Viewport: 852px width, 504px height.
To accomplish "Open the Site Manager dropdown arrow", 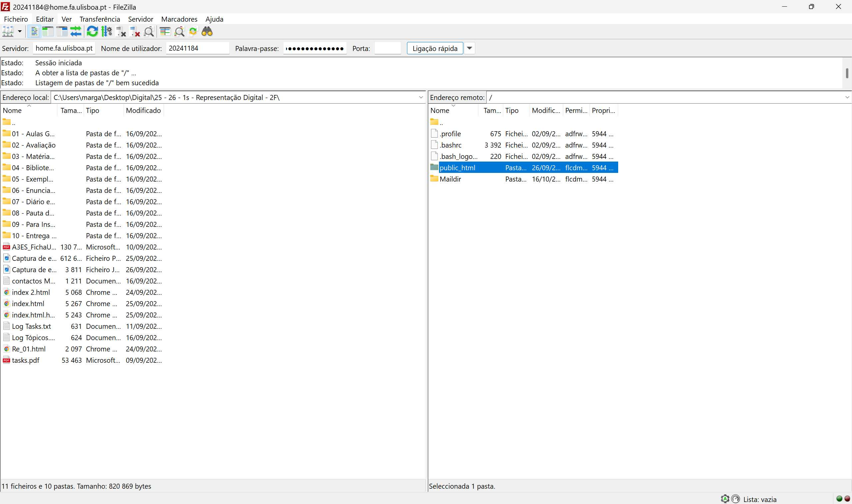I will pyautogui.click(x=20, y=32).
